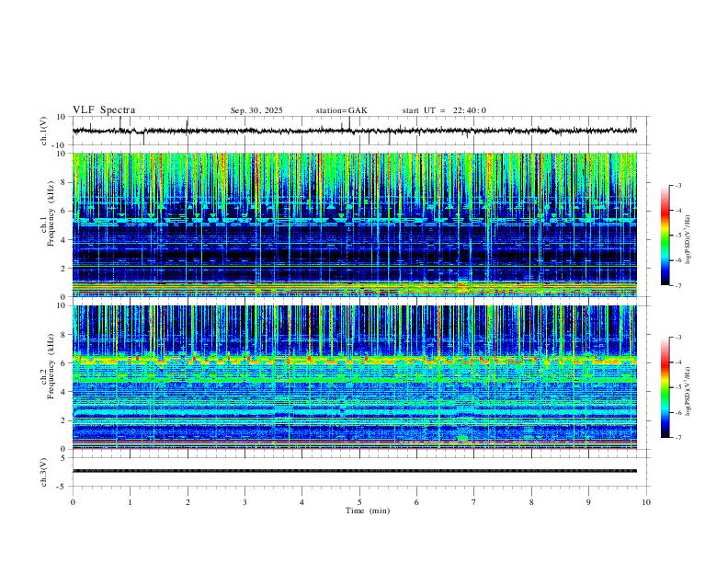728x563 pixels.
Task: Click the "start UT = 22:40:0" header text
Action: tap(444, 110)
